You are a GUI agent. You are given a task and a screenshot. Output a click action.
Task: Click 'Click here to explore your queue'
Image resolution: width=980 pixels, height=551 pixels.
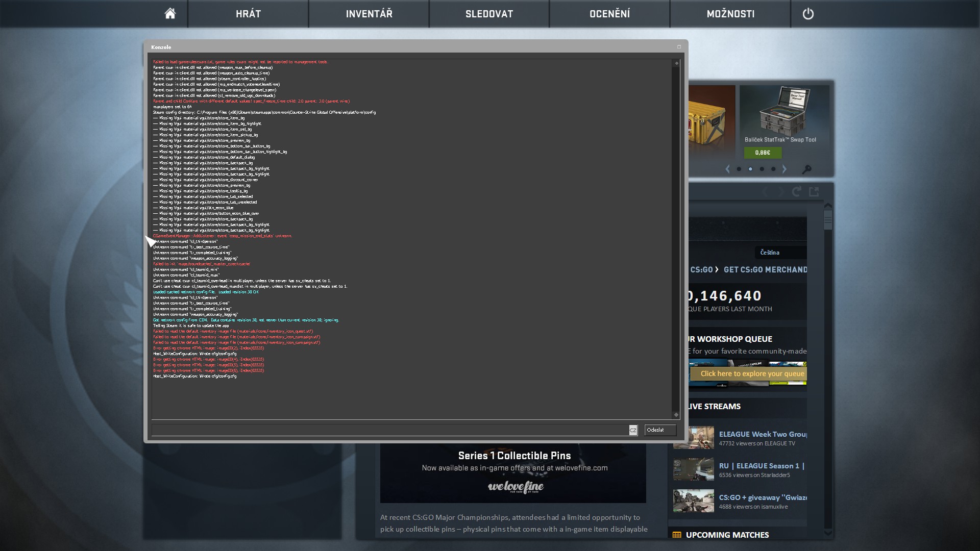click(x=752, y=373)
